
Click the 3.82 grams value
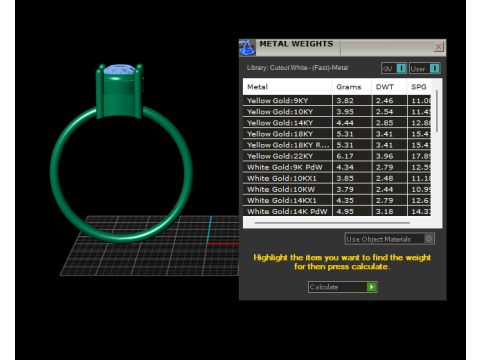pyautogui.click(x=345, y=101)
